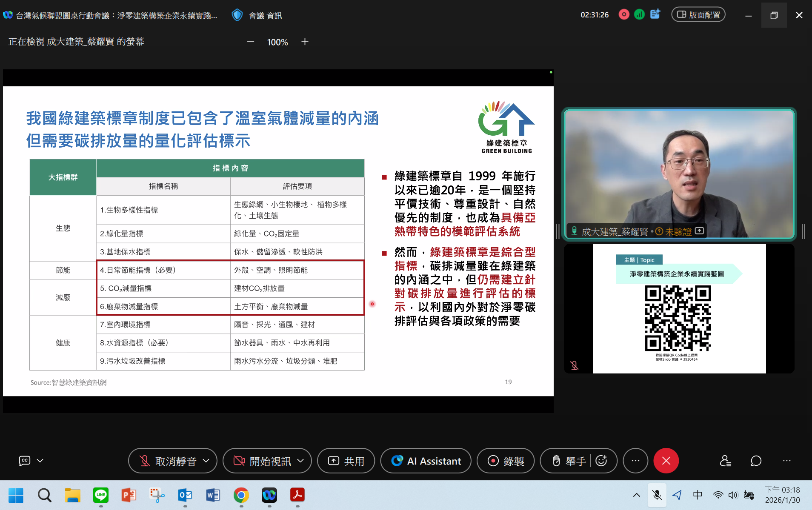
Task: Click the red recording indicator icon
Action: coord(624,14)
